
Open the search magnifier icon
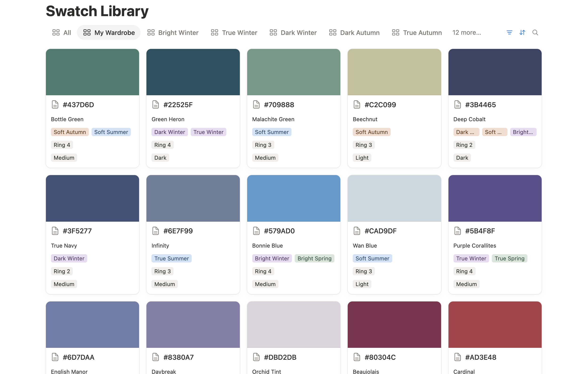535,32
